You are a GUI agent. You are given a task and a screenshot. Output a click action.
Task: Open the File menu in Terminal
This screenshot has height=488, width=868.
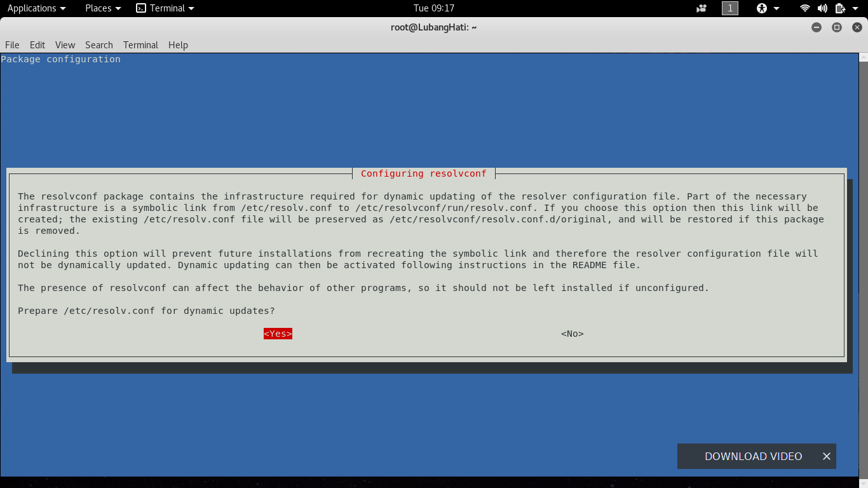tap(11, 45)
